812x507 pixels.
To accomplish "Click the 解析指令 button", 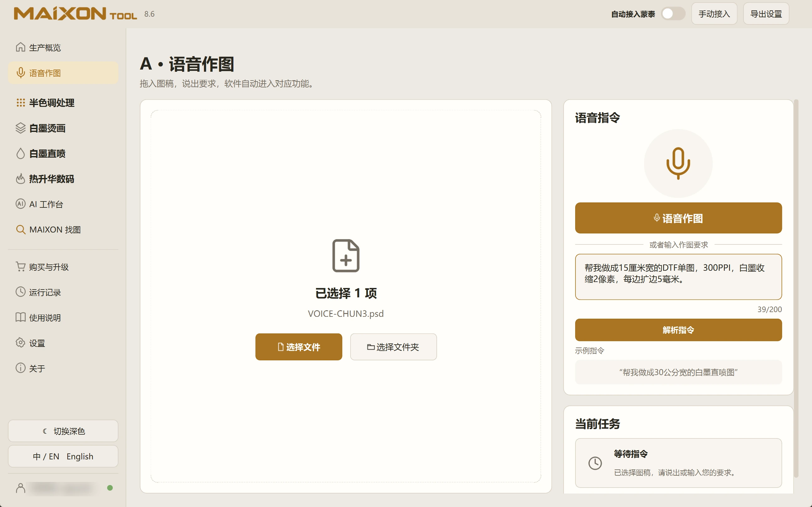I will 678,330.
